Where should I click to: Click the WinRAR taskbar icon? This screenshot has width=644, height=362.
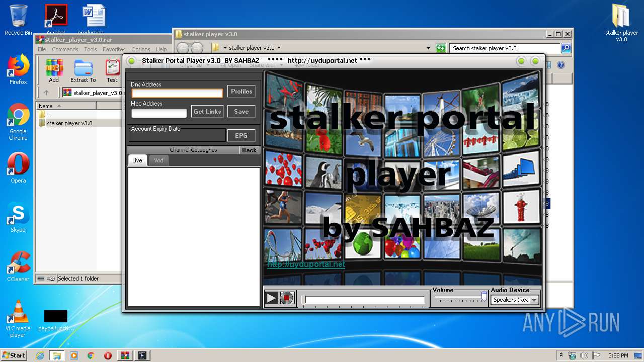pos(125,355)
